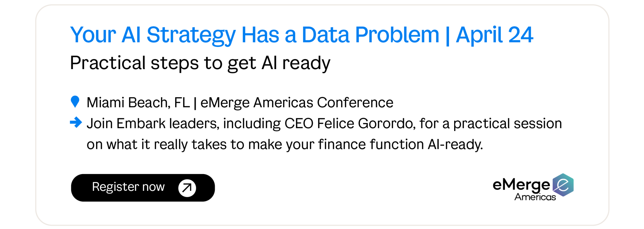
Task: Click 'Practical steps to get AI ready' subtitle
Action: (200, 63)
